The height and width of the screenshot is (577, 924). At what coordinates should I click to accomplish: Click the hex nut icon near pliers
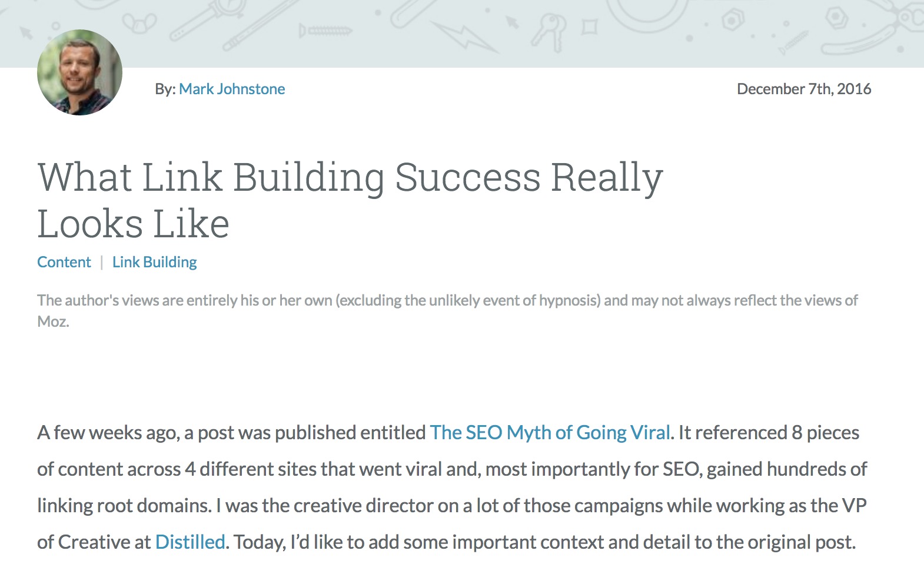pyautogui.click(x=835, y=18)
